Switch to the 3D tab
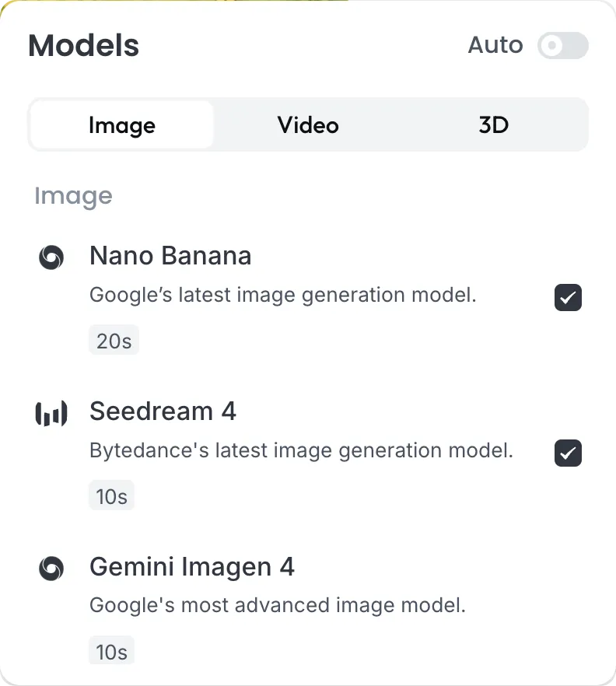 (493, 125)
